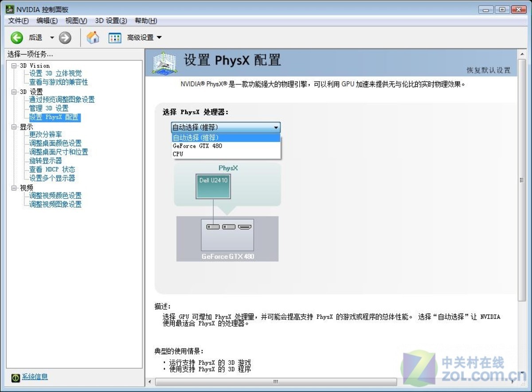532x392 pixels.
Task: Choose GeForce GTX 480 in the list
Action: point(226,146)
